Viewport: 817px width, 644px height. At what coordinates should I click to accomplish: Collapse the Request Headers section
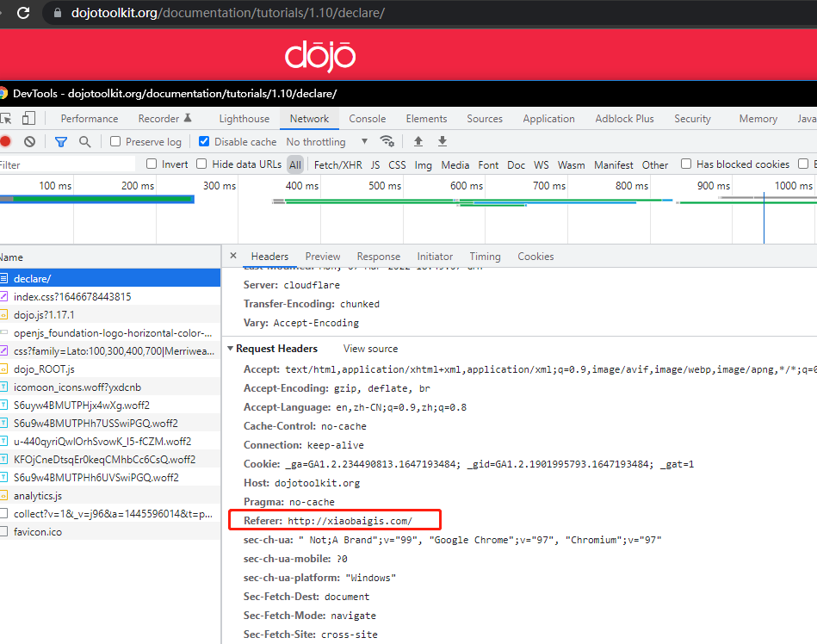pyautogui.click(x=231, y=348)
